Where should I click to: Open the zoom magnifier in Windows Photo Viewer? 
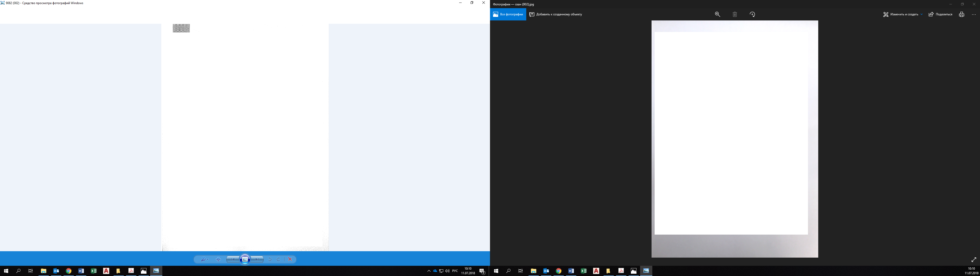point(204,259)
